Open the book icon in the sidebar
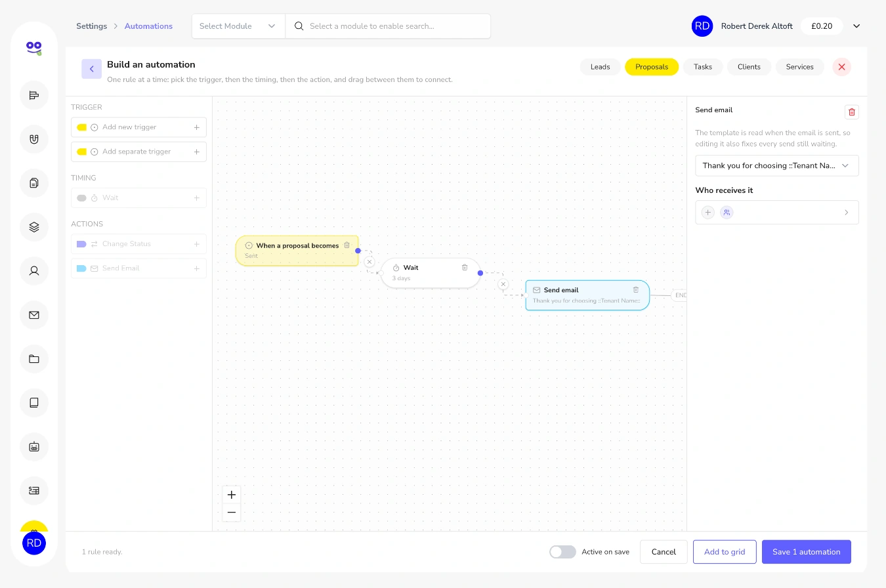The image size is (886, 588). [34, 403]
